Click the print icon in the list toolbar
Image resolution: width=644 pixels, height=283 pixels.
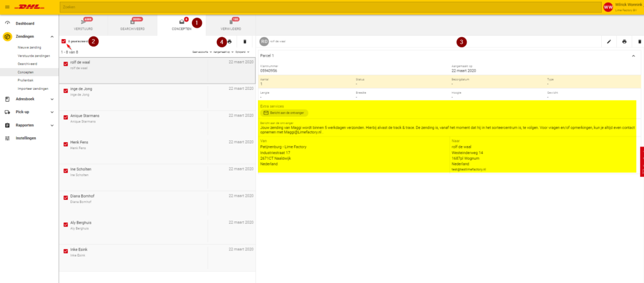tap(230, 42)
